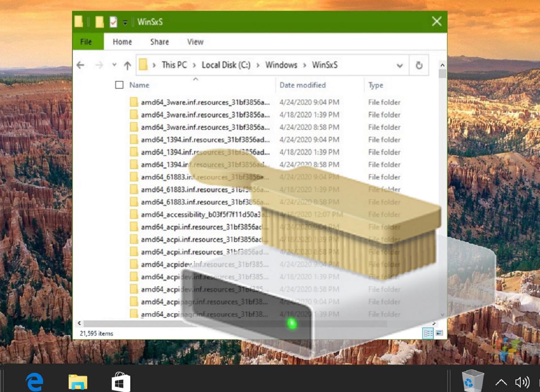Open the Share ribbon tab
Image resolution: width=540 pixels, height=392 pixels.
(x=160, y=42)
